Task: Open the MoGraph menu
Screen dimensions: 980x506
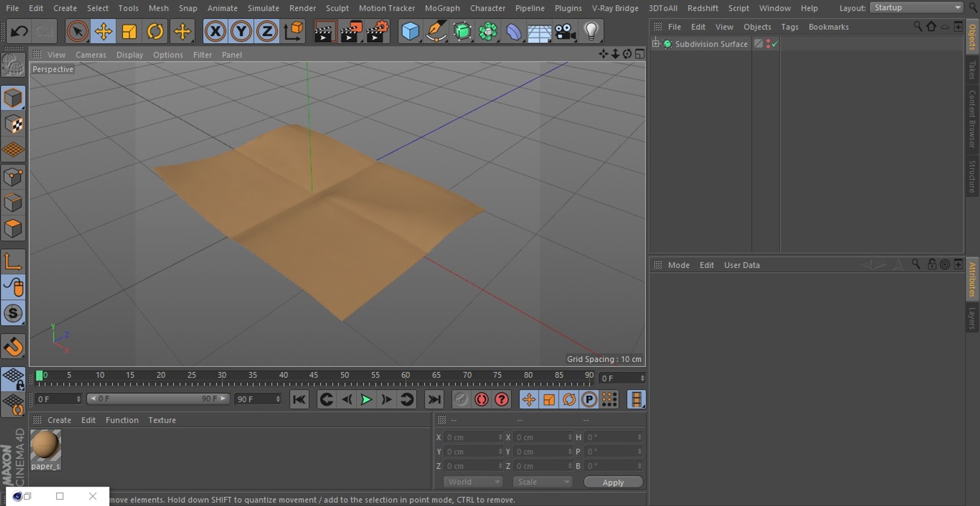Action: 442,8
